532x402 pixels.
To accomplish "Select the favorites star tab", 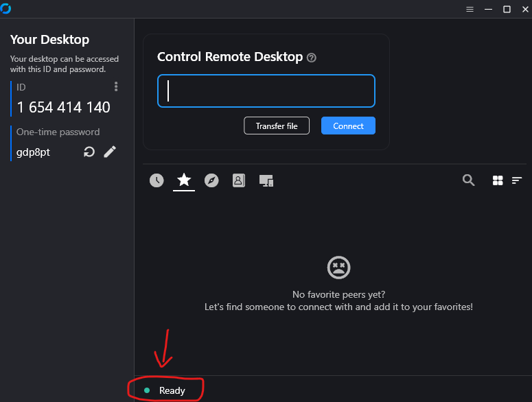I will (x=184, y=180).
